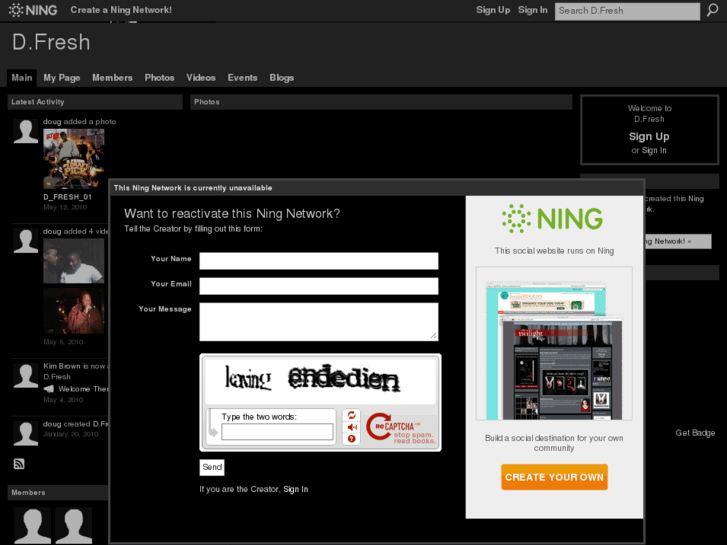Click the Latest Activity header
Screen dimensions: 727x545
tap(95, 102)
